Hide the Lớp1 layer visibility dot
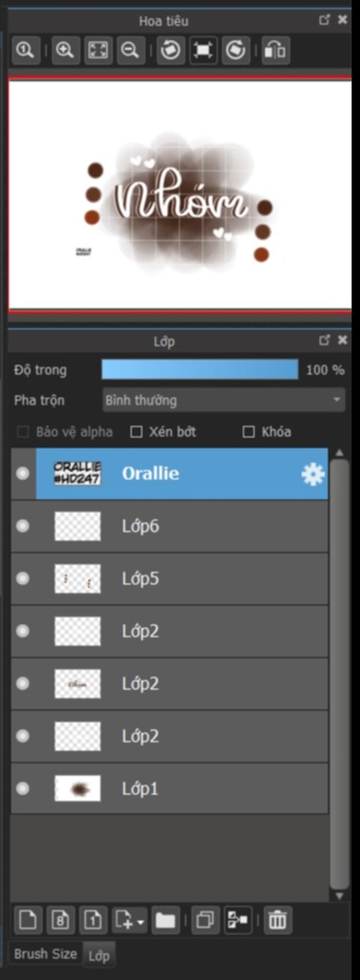 pos(23,789)
